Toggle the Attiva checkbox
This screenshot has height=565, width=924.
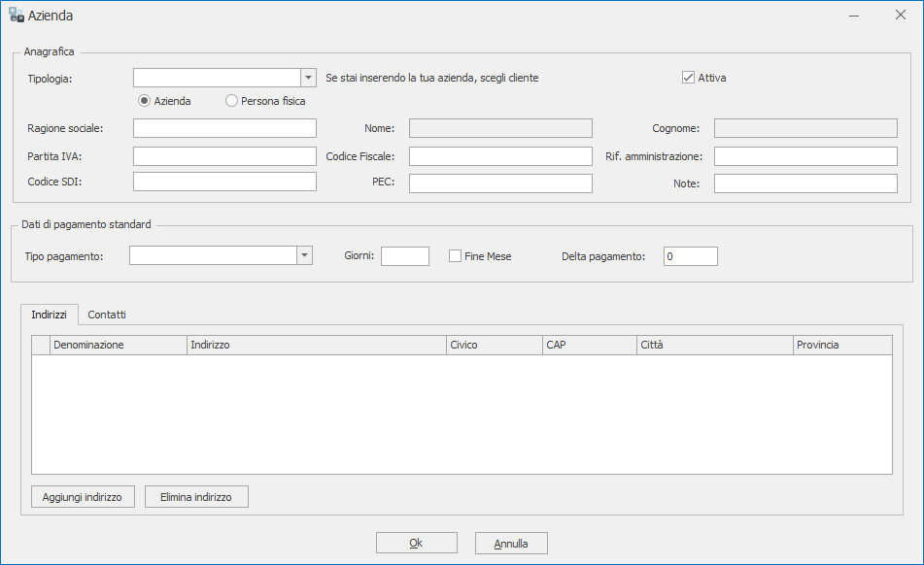pos(688,78)
